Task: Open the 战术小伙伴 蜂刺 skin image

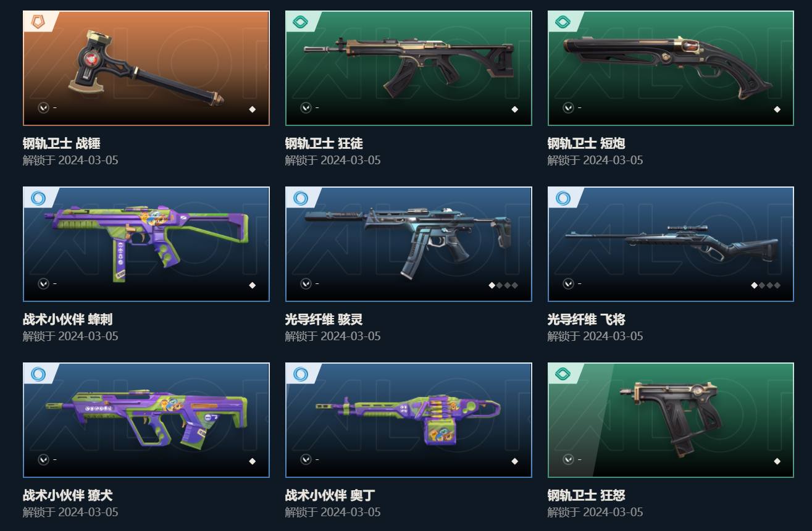Action: pyautogui.click(x=146, y=244)
